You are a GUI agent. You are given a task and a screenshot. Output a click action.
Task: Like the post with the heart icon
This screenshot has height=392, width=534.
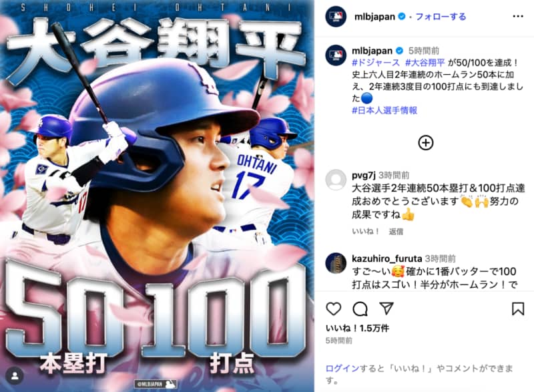pos(333,309)
